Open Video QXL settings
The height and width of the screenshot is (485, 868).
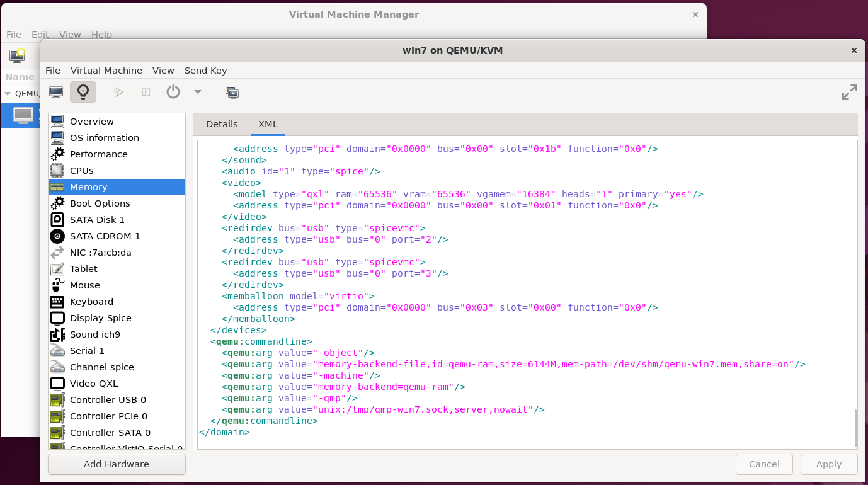coord(117,384)
